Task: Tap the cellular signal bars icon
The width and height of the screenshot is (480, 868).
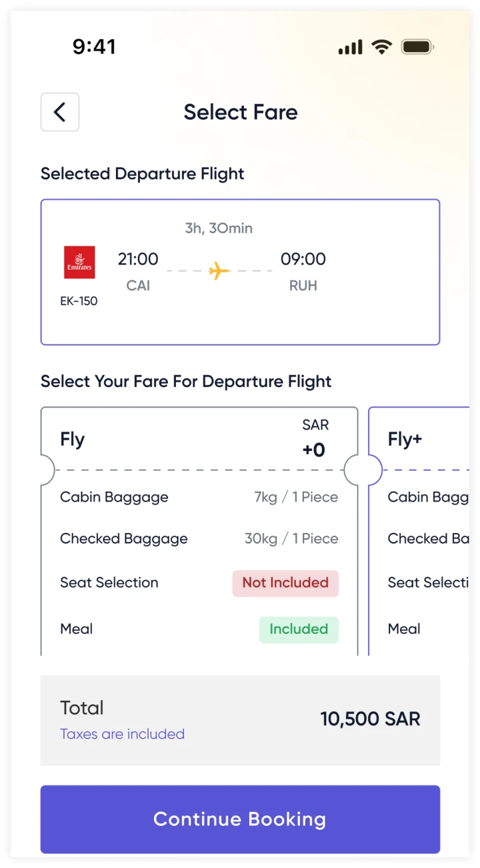Action: tap(351, 47)
